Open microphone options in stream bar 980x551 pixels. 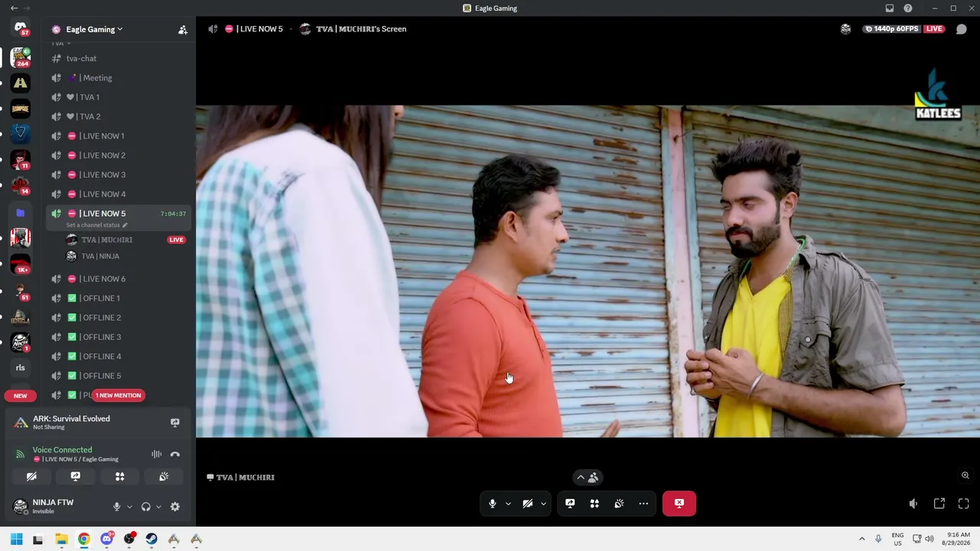click(x=508, y=504)
